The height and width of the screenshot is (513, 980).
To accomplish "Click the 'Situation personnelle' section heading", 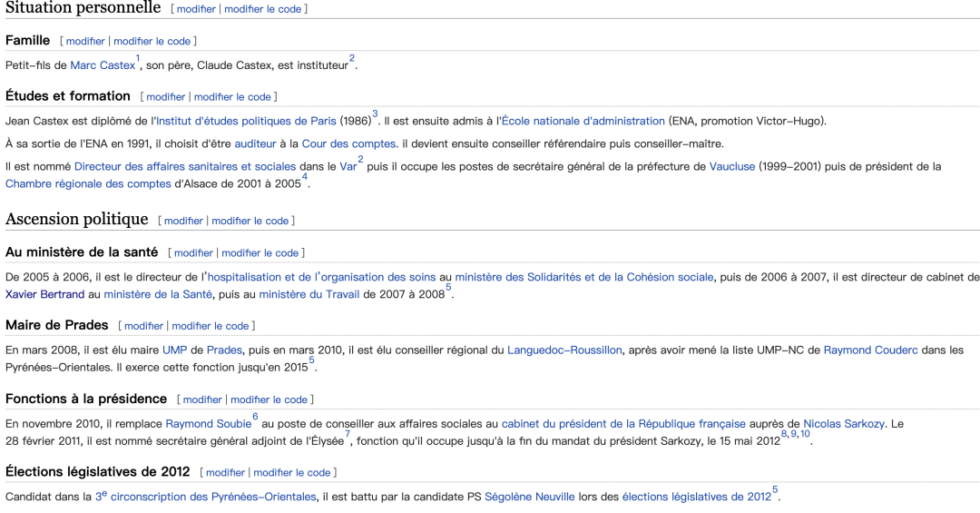I will (x=83, y=8).
